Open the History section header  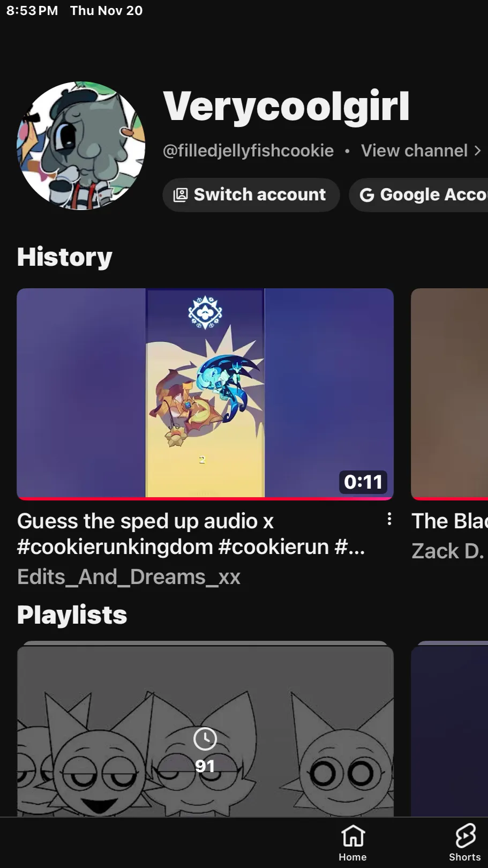[x=65, y=257]
